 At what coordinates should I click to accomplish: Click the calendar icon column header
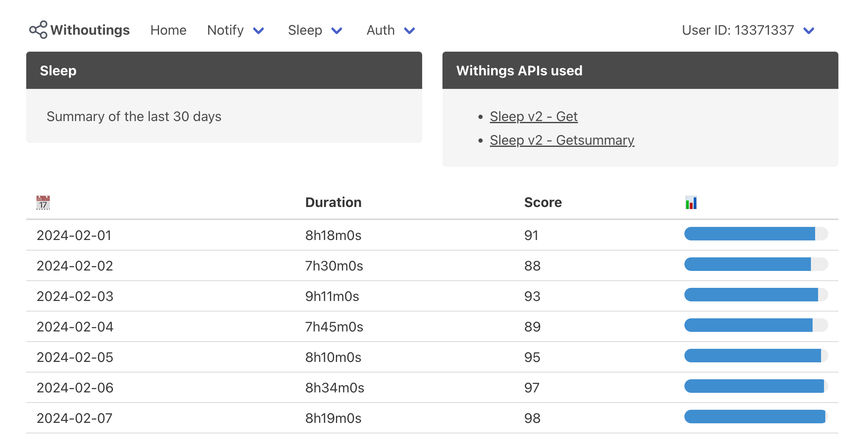coord(43,203)
